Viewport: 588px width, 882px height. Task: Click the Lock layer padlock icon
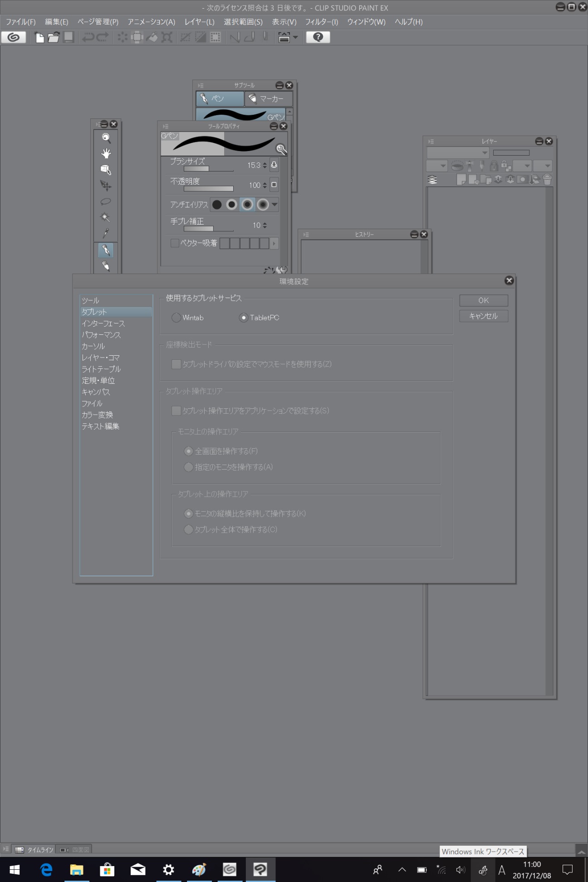click(494, 166)
